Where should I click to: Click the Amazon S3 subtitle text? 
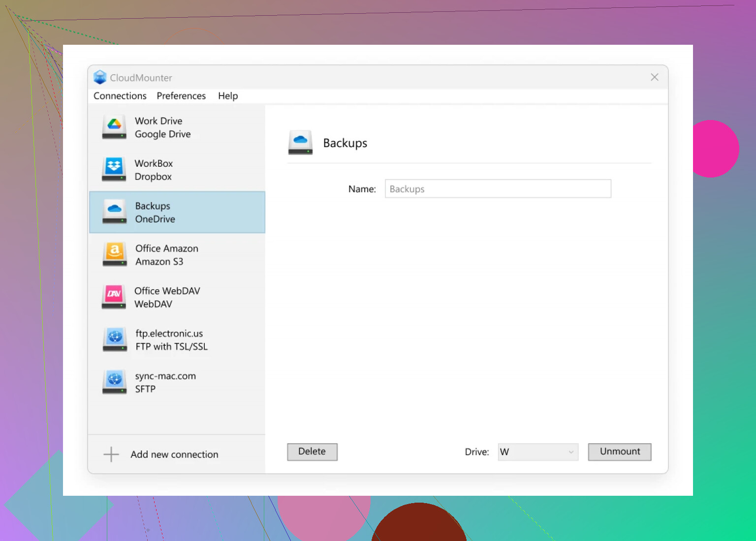[x=159, y=262]
